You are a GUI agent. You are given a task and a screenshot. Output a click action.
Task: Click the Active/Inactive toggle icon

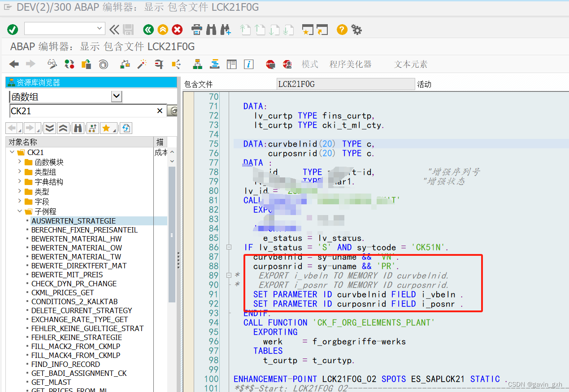pyautogui.click(x=69, y=64)
